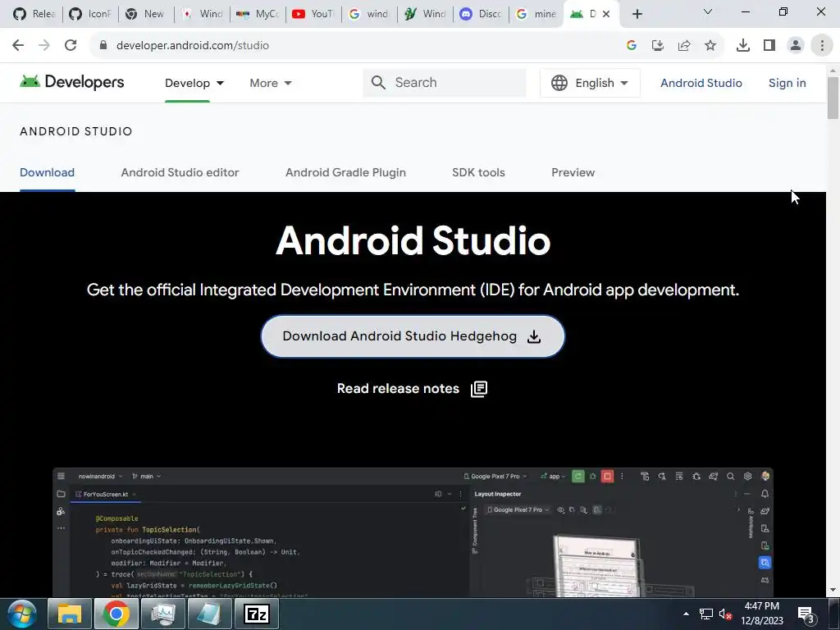The width and height of the screenshot is (840, 630).
Task: Click the performance monitor taskbar icon
Action: pos(163,614)
